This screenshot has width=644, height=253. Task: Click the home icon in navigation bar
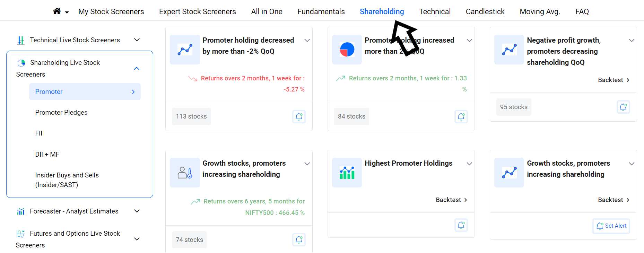pyautogui.click(x=57, y=11)
